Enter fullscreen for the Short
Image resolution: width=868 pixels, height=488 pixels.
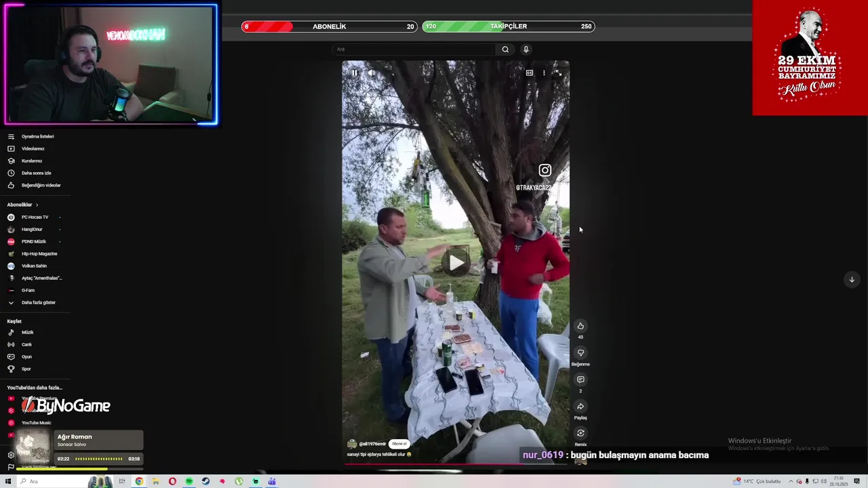pyautogui.click(x=558, y=73)
